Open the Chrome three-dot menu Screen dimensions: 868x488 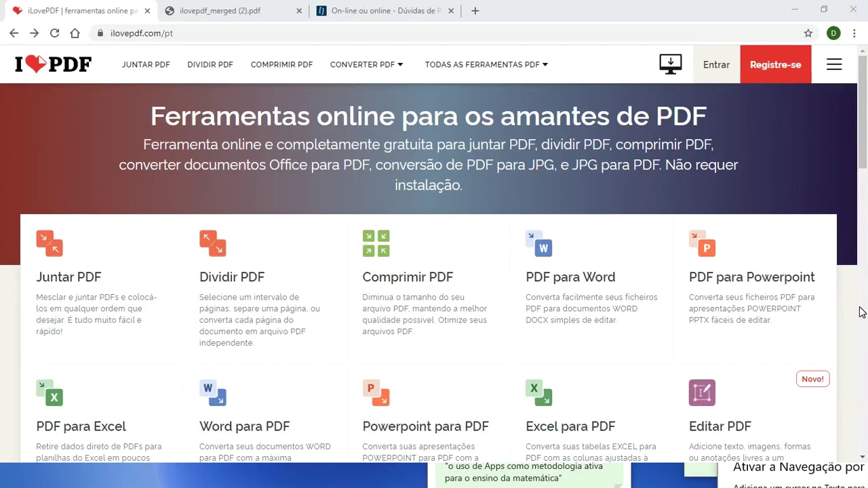pos(854,33)
